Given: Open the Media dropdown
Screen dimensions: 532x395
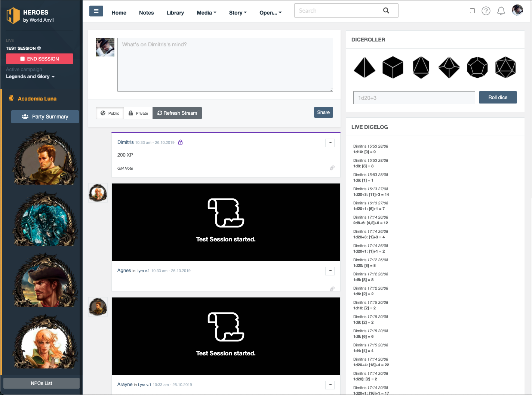Looking at the screenshot, I should coord(206,13).
